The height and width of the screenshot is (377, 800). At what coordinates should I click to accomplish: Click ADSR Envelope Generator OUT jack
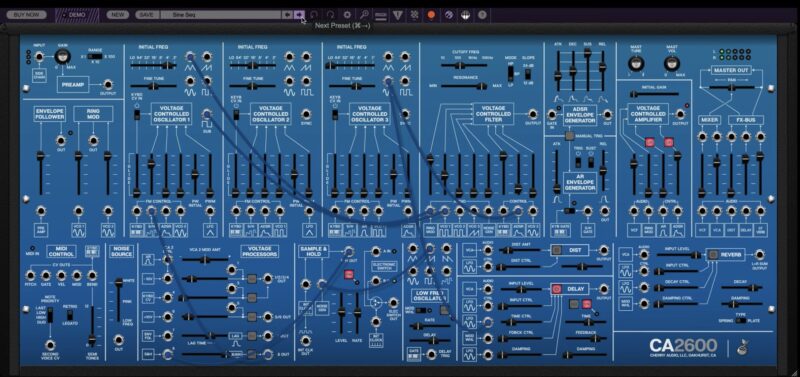607,114
